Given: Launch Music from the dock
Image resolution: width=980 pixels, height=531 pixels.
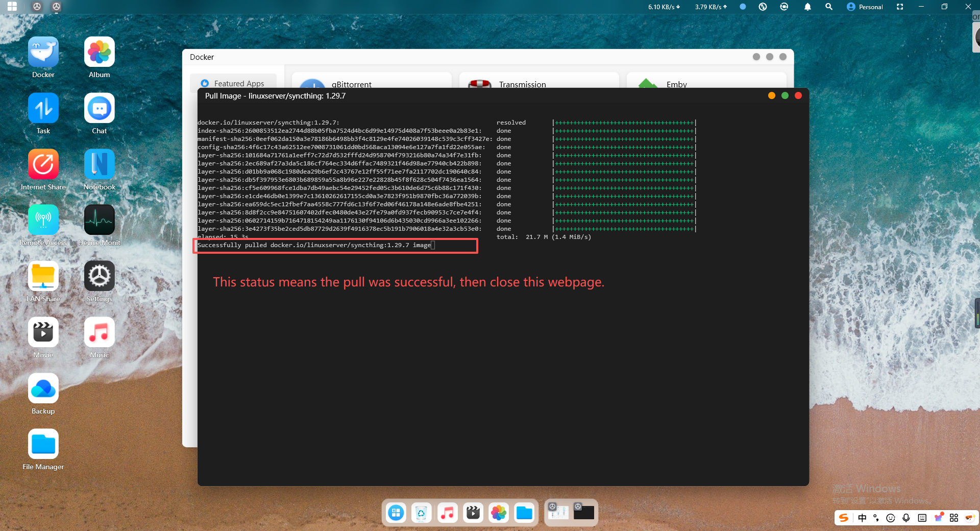Looking at the screenshot, I should [448, 513].
